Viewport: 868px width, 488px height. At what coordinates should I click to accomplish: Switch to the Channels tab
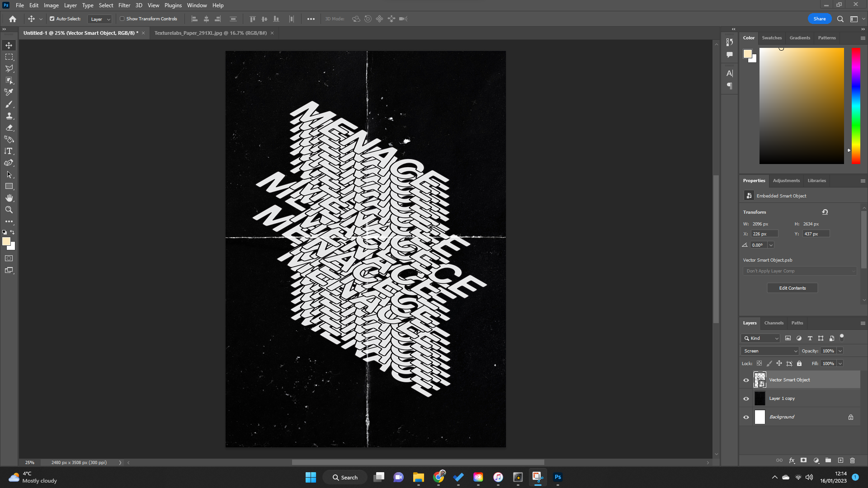tap(774, 323)
